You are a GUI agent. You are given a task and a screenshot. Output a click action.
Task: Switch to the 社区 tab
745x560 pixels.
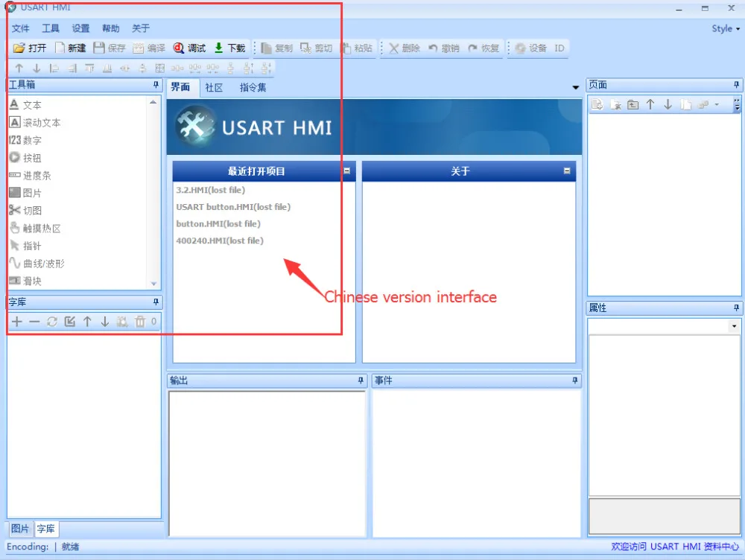click(x=214, y=87)
